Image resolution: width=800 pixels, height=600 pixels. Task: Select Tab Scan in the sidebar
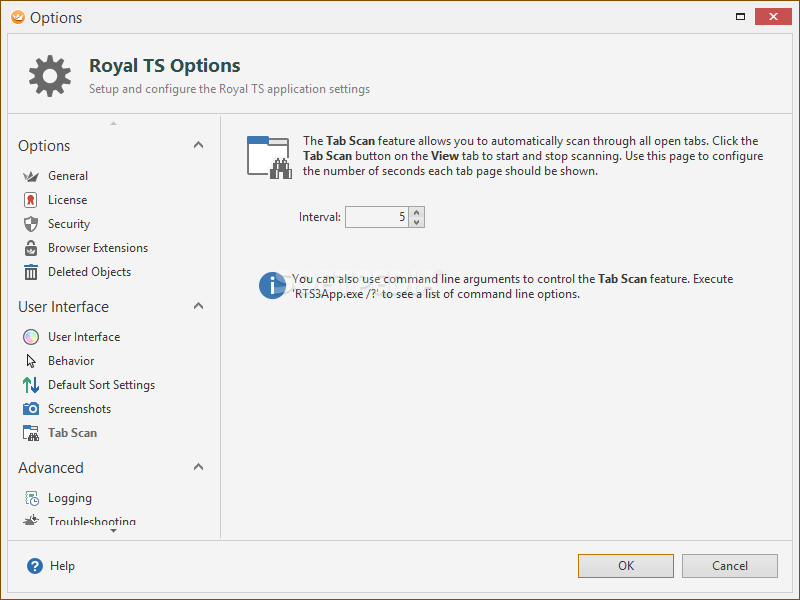coord(72,433)
